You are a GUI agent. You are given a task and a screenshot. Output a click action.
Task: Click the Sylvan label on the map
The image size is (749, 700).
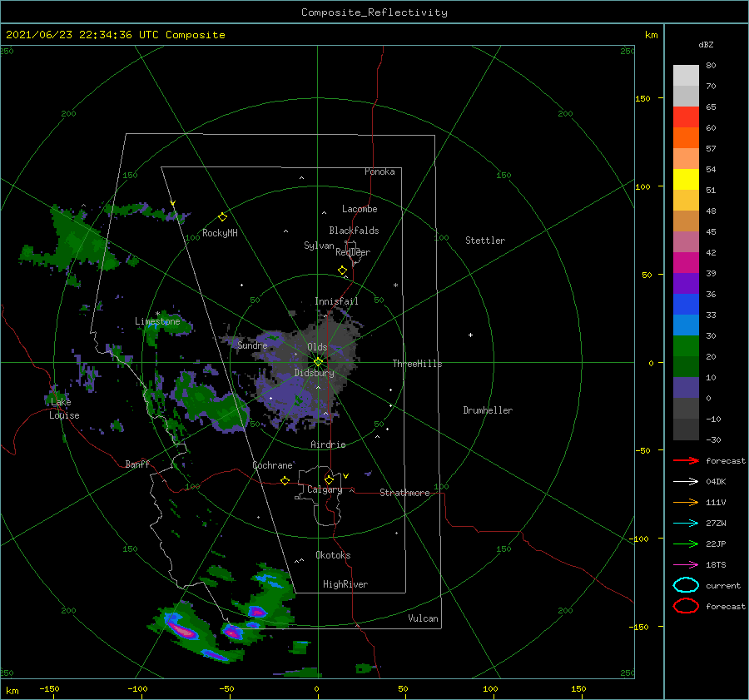click(319, 246)
